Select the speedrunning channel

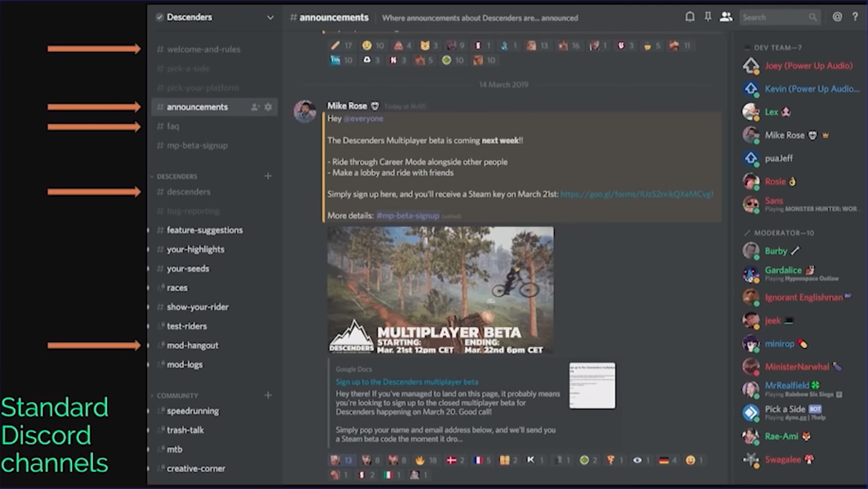click(x=214, y=411)
